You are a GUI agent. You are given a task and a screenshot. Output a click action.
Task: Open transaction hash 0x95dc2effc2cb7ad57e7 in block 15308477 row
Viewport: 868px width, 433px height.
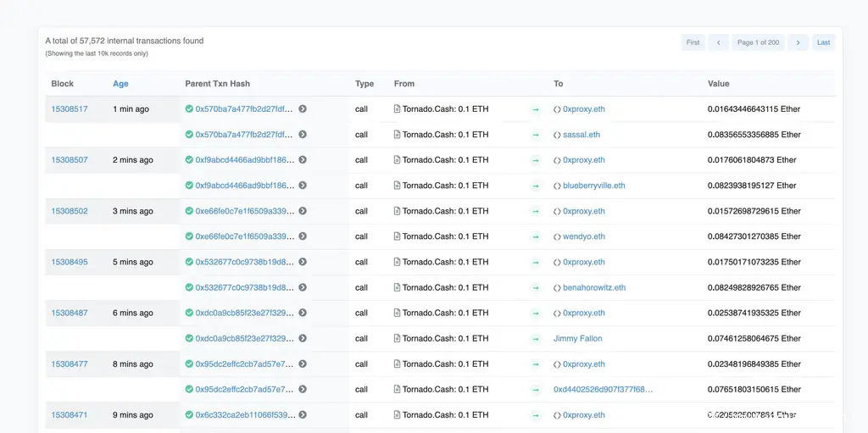[244, 364]
